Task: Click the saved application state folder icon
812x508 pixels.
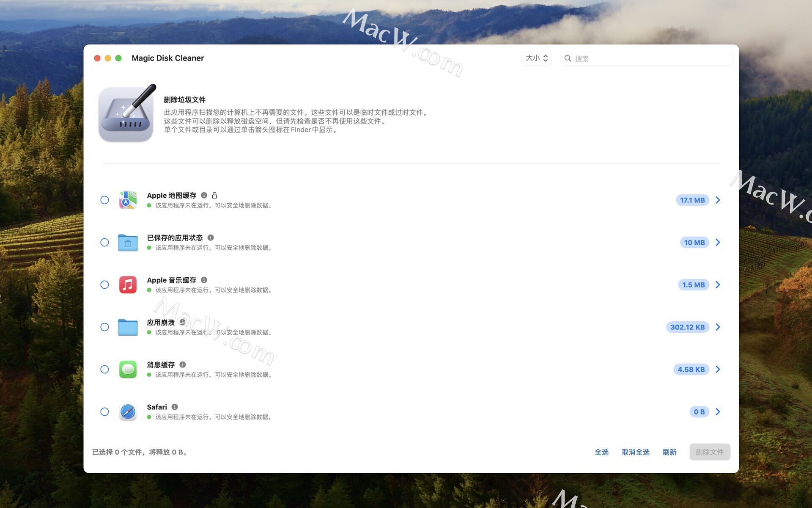Action: pos(128,243)
